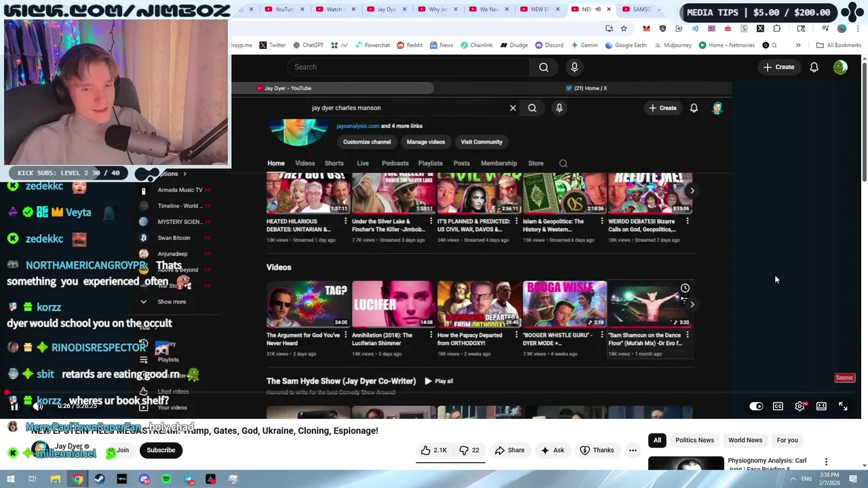Screen dimensions: 868x488
Task: Click the Customize channel button
Action: tap(367, 142)
